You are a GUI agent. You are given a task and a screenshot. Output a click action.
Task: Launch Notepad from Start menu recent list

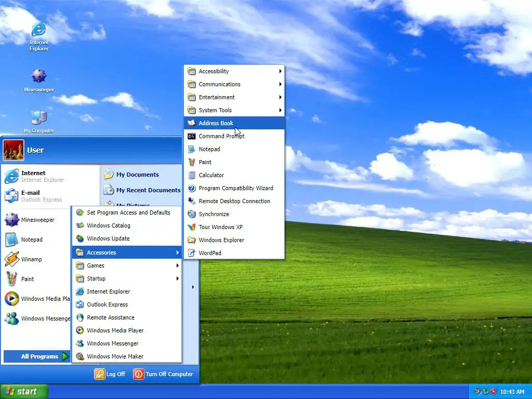point(37,240)
